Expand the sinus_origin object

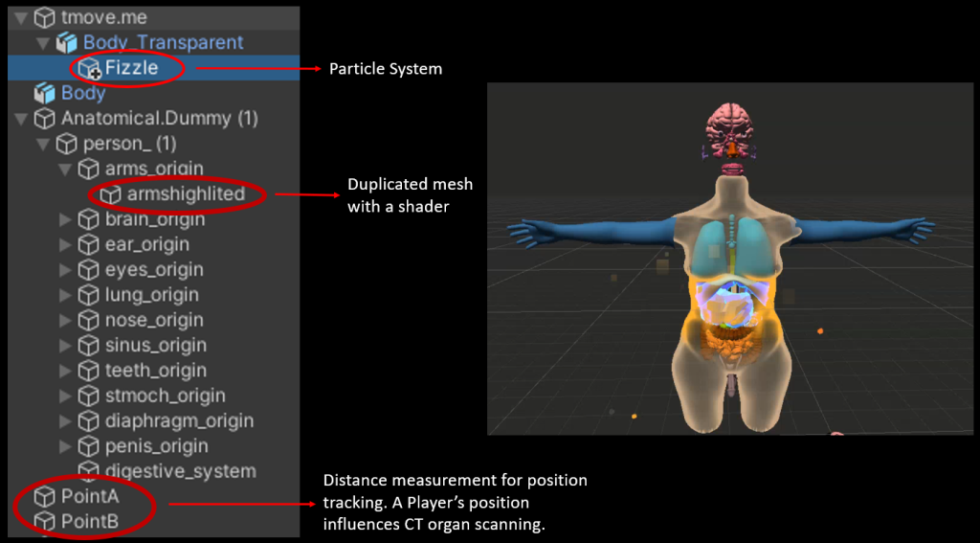[x=66, y=346]
